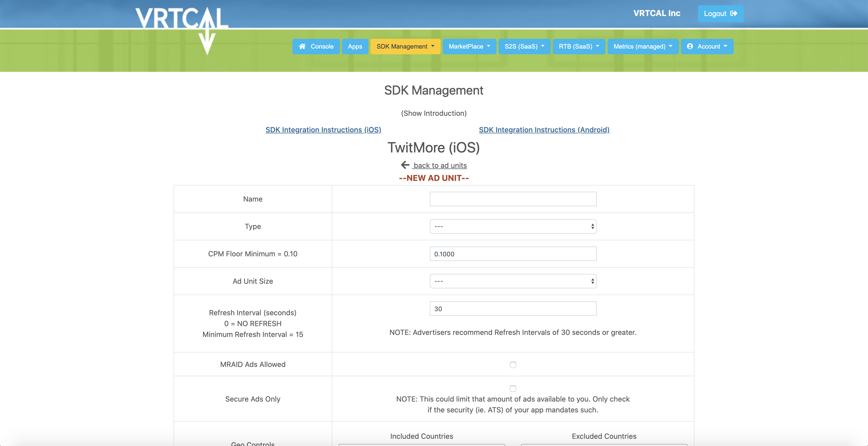Click the back arrow icon
This screenshot has width=868, height=446.
(x=405, y=165)
